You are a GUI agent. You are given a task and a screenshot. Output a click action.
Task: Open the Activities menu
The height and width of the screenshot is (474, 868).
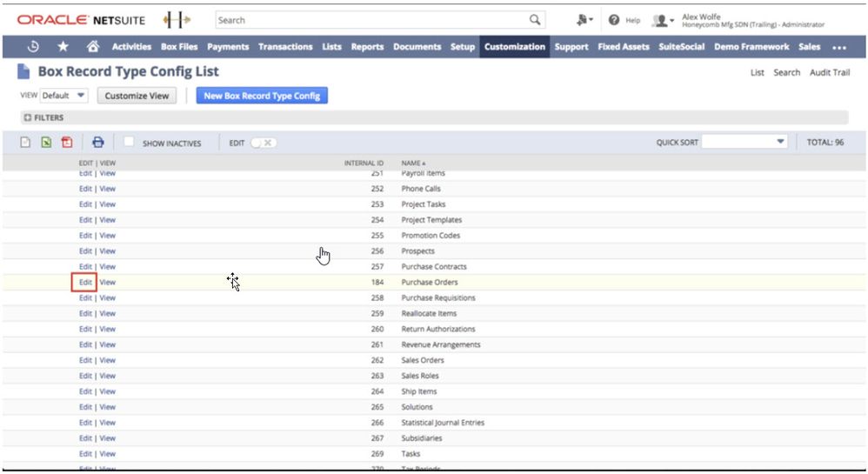(x=131, y=47)
